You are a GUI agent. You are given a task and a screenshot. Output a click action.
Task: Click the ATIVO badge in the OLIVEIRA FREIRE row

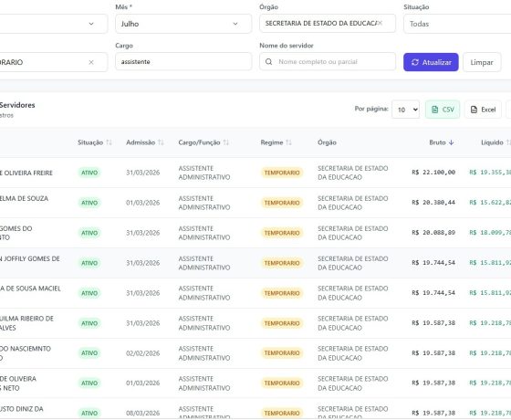[89, 173]
